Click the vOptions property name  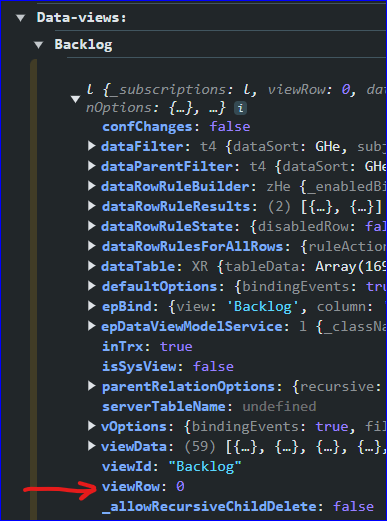click(x=134, y=427)
